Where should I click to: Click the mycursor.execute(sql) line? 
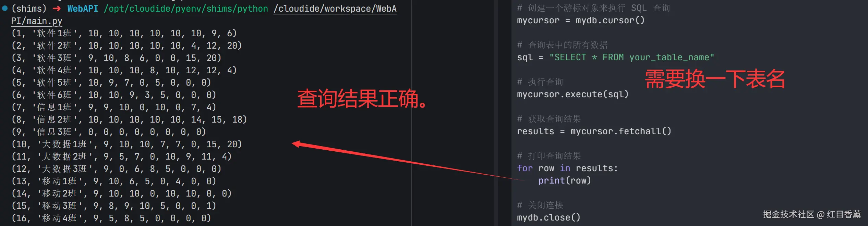pyautogui.click(x=572, y=94)
